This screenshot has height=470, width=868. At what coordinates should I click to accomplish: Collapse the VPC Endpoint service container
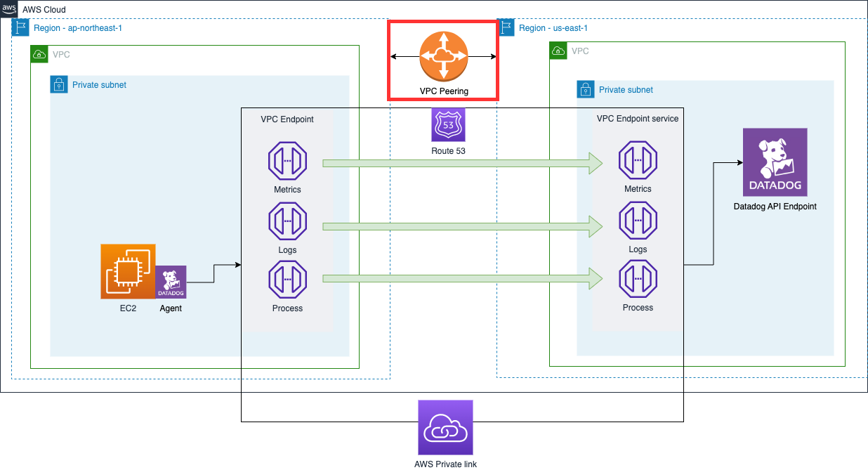(638, 119)
